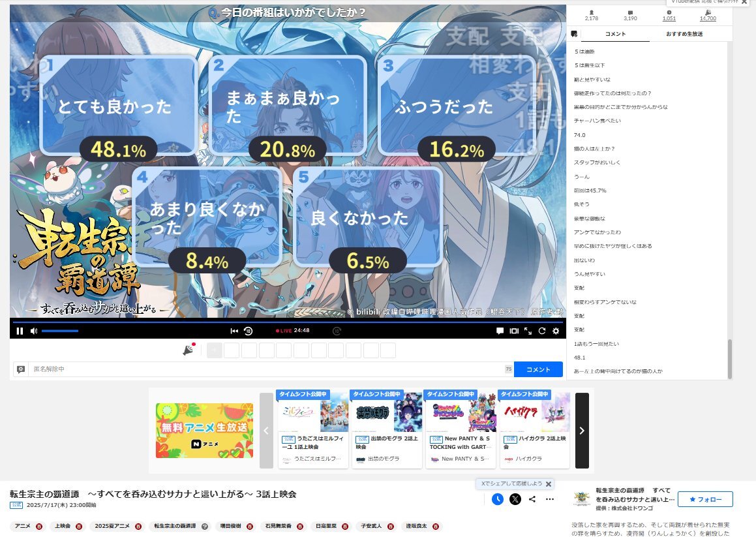756x537 pixels.
Task: Pause the live stream playback
Action: click(x=20, y=331)
